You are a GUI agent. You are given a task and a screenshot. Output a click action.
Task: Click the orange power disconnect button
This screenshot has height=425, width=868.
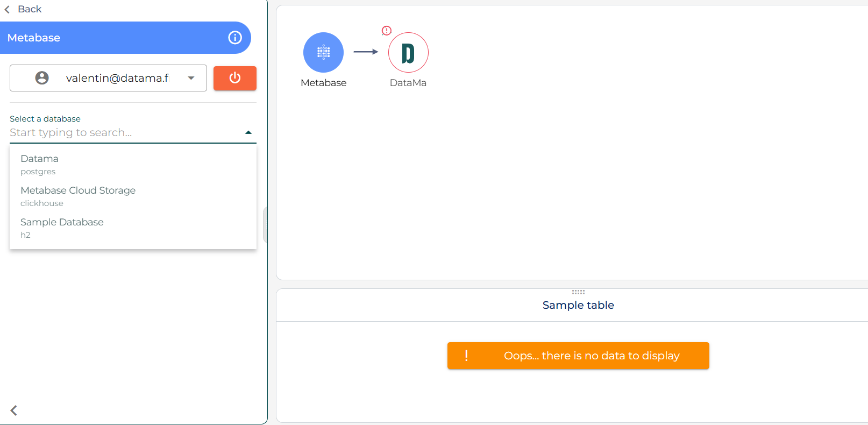(x=234, y=78)
